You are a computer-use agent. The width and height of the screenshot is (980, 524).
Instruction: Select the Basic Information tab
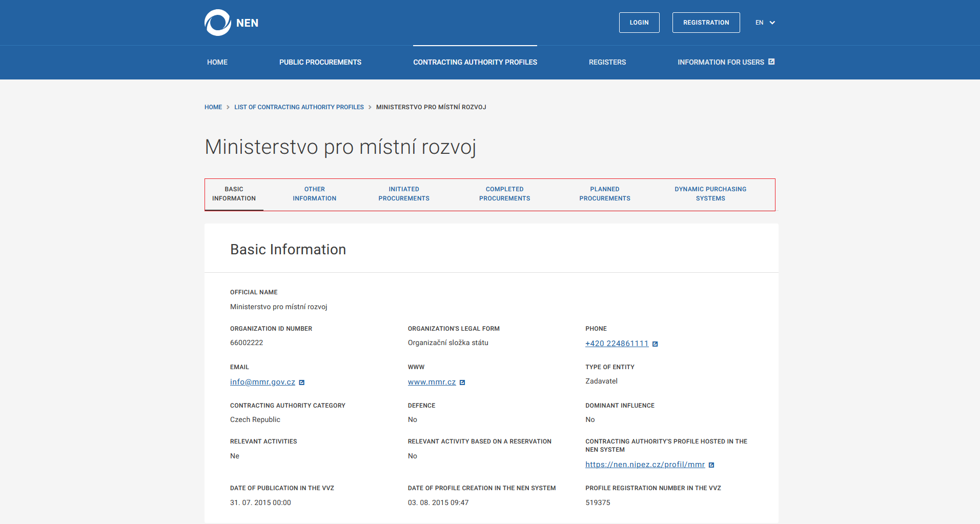tap(234, 194)
